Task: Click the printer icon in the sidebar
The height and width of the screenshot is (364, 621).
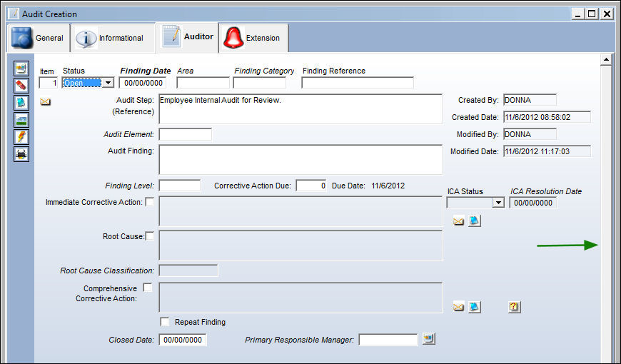Action: pos(21,153)
